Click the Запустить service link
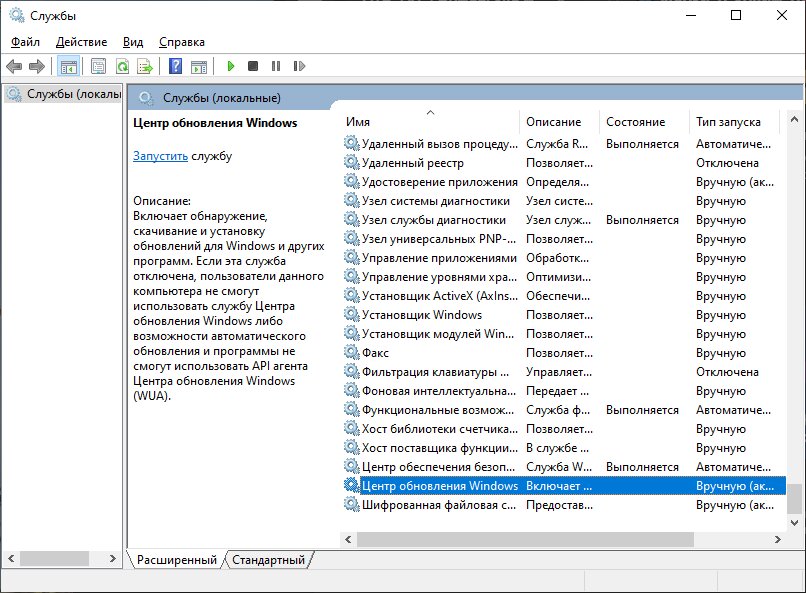The width and height of the screenshot is (806, 593). (x=160, y=156)
